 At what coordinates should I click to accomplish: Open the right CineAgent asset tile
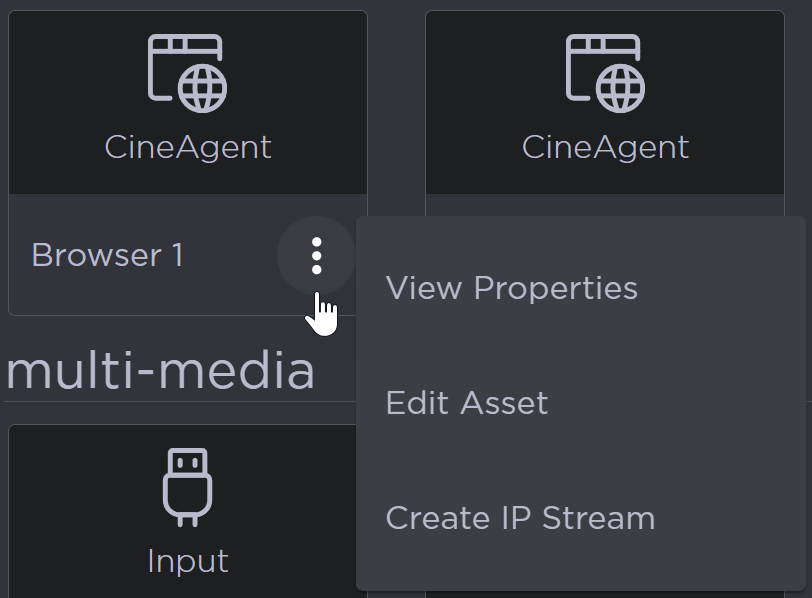(605, 100)
